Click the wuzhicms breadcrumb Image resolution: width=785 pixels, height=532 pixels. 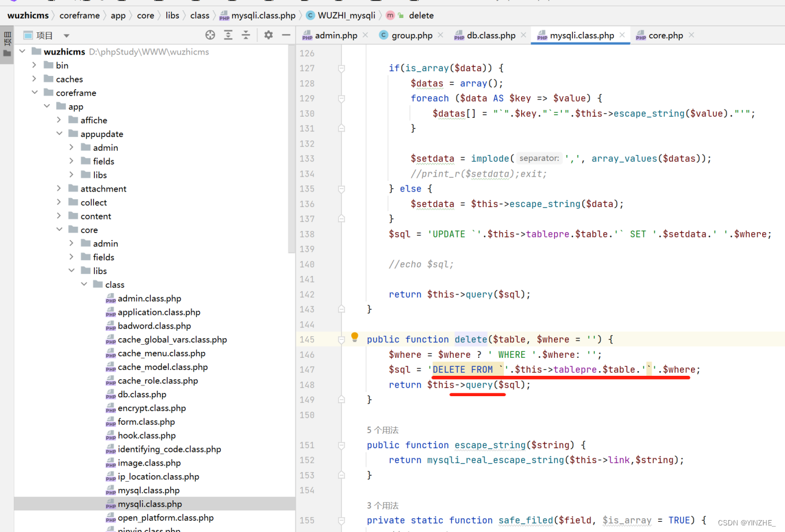(x=28, y=16)
